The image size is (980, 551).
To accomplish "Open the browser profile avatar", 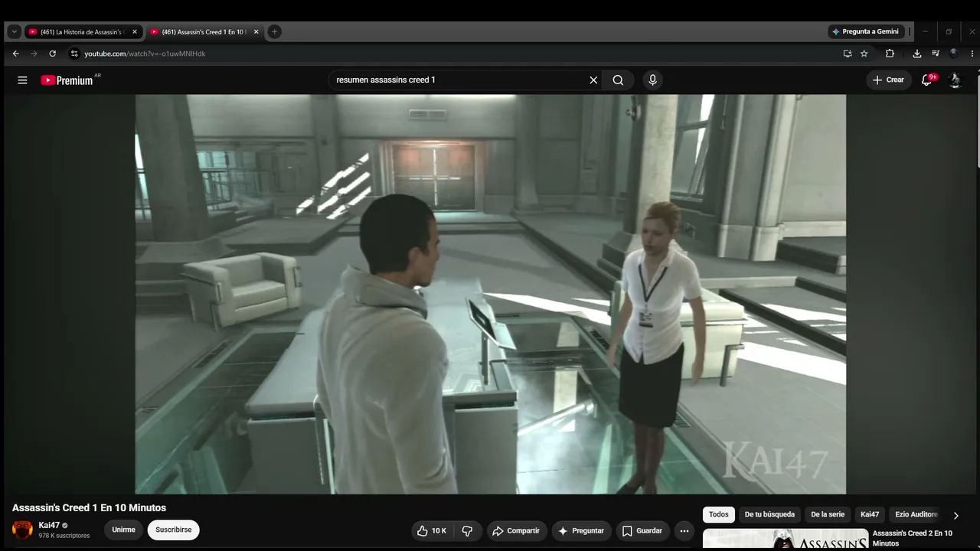I will tap(953, 54).
